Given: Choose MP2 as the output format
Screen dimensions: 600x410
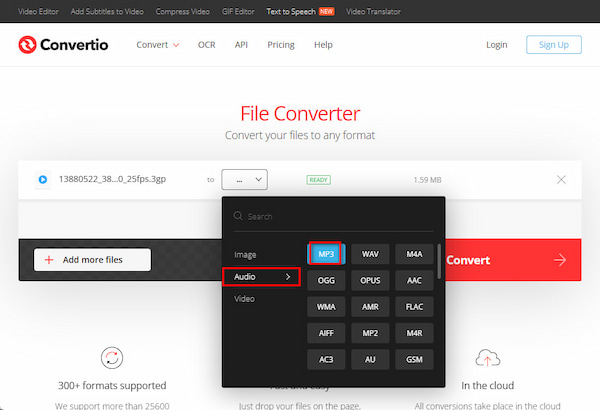Looking at the screenshot, I should point(370,333).
